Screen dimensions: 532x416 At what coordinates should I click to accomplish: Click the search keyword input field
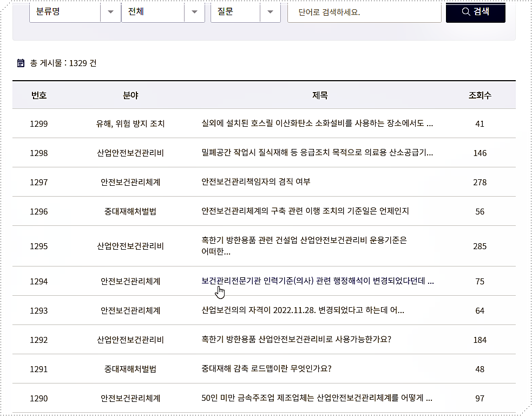pos(364,13)
